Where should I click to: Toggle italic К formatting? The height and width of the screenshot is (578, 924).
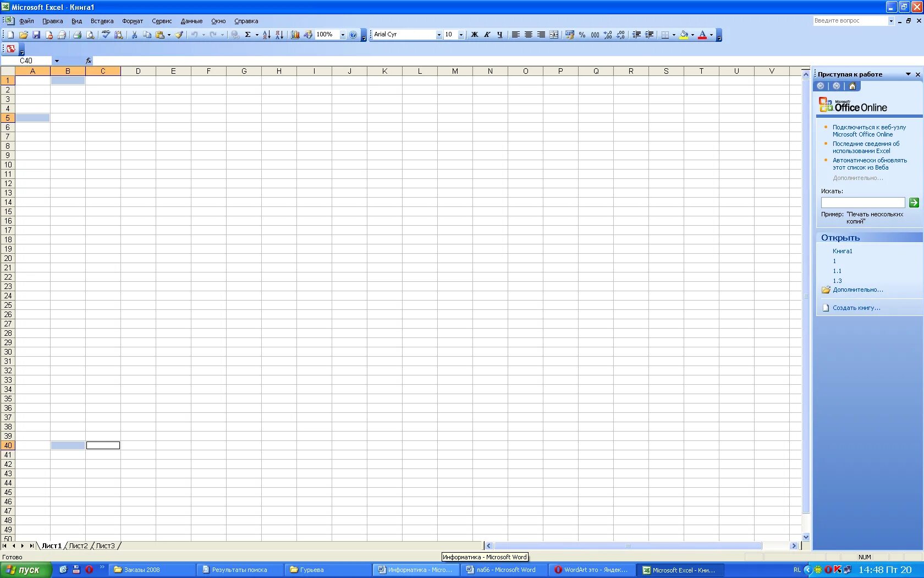(487, 35)
